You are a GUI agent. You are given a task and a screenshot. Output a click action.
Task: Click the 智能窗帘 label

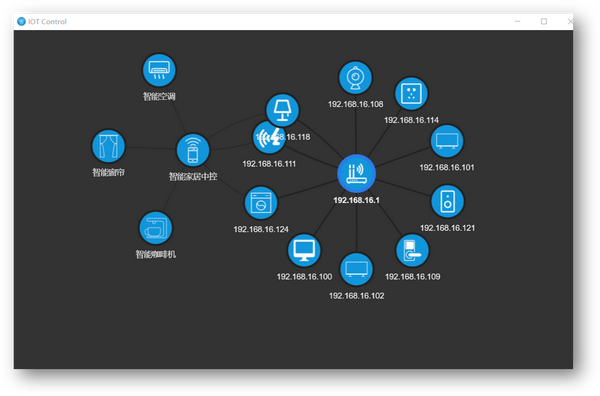click(x=108, y=173)
